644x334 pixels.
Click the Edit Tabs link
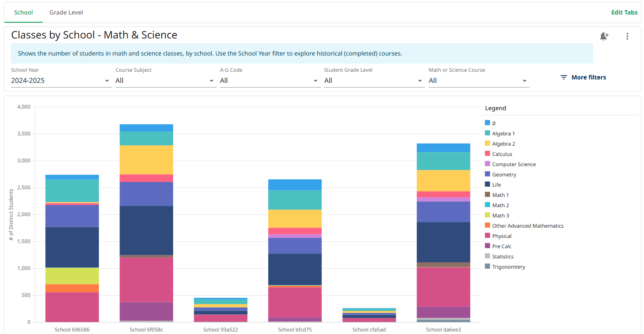(x=624, y=12)
